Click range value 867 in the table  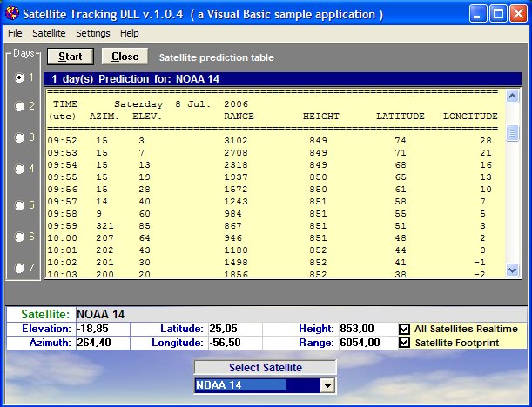pos(232,226)
